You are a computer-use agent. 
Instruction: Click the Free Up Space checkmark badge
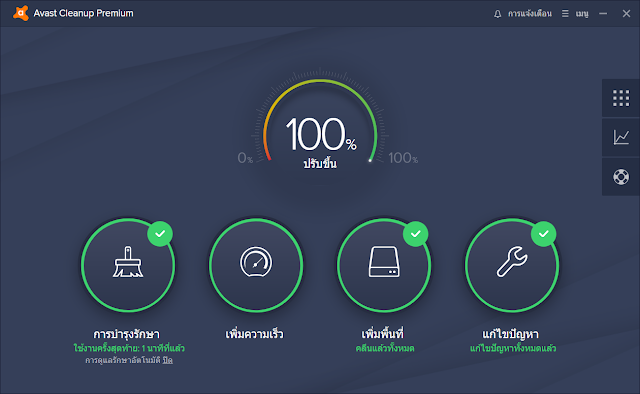tap(416, 234)
